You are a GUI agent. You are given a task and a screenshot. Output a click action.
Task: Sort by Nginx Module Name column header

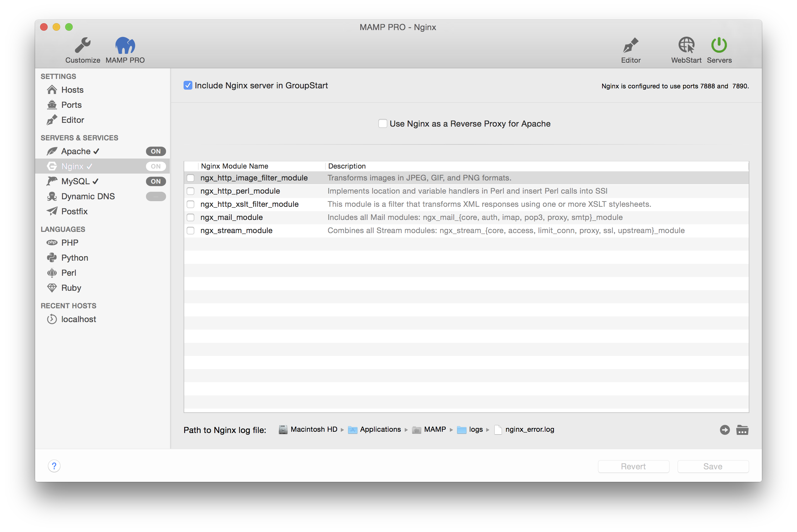tap(234, 166)
